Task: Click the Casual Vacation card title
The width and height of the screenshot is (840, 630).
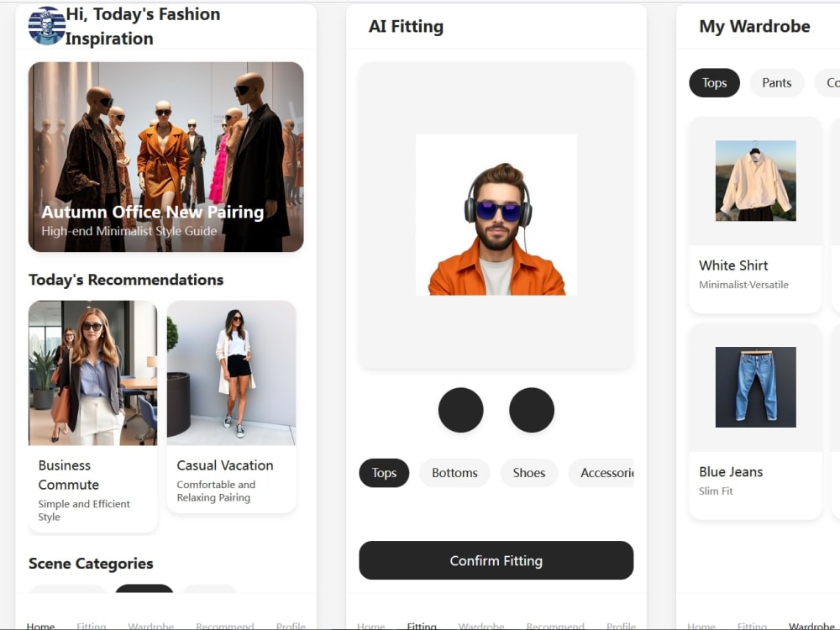Action: tap(225, 465)
